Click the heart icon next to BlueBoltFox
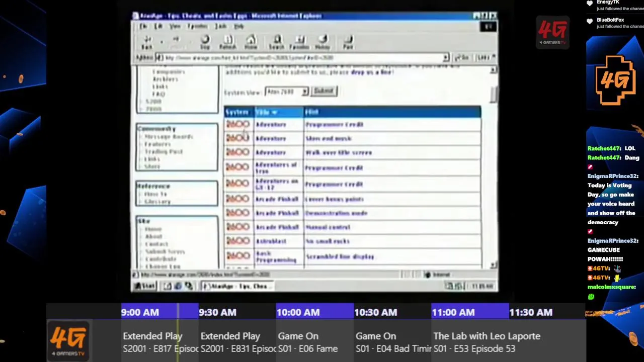This screenshot has height=362, width=644. pos(590,21)
